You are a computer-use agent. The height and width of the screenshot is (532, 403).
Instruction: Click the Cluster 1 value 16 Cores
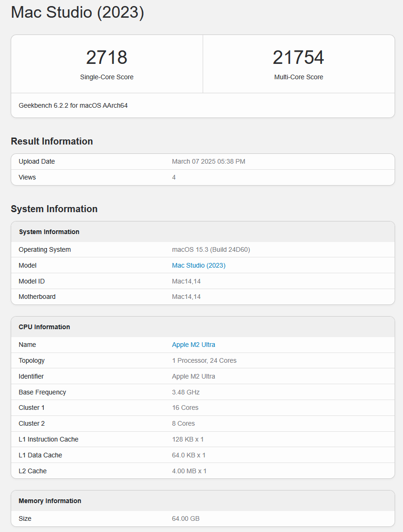[185, 408]
